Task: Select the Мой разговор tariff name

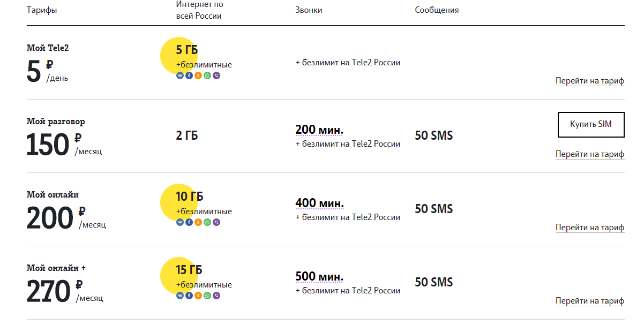Action: [56, 122]
